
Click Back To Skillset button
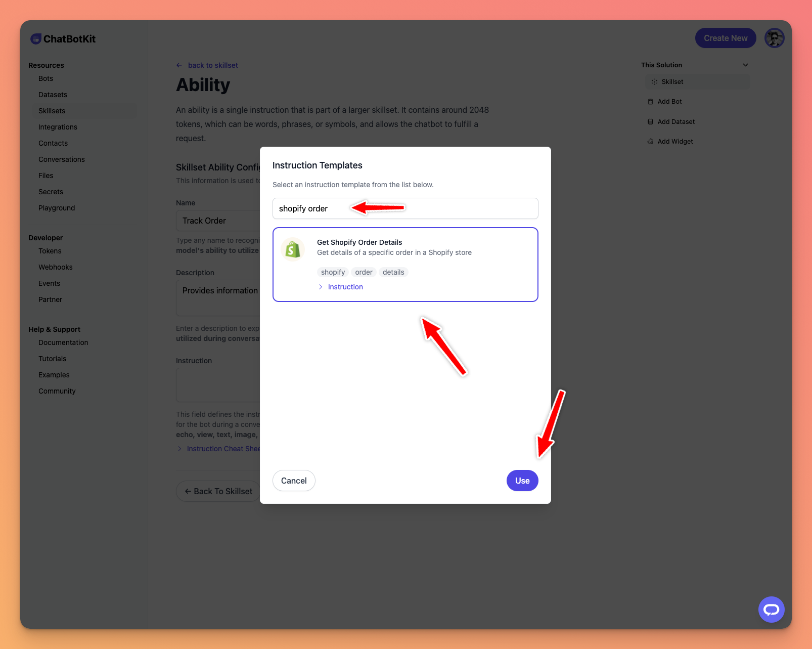click(218, 491)
